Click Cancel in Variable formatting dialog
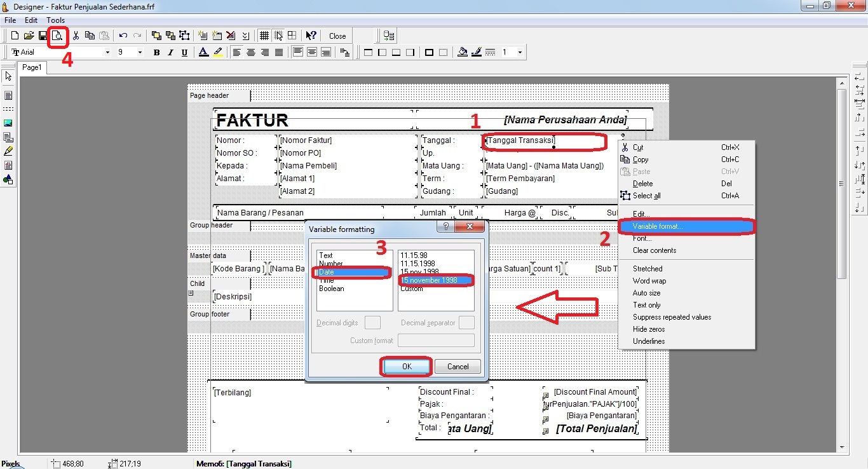 pyautogui.click(x=458, y=367)
